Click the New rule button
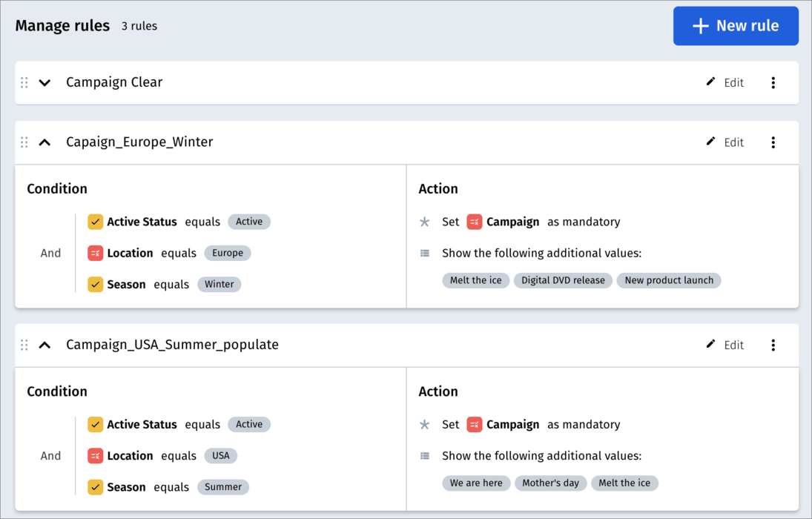 735,25
